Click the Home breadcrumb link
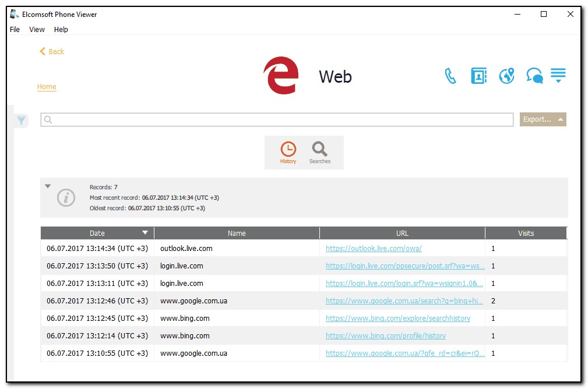Image resolution: width=588 pixels, height=389 pixels. click(x=47, y=87)
